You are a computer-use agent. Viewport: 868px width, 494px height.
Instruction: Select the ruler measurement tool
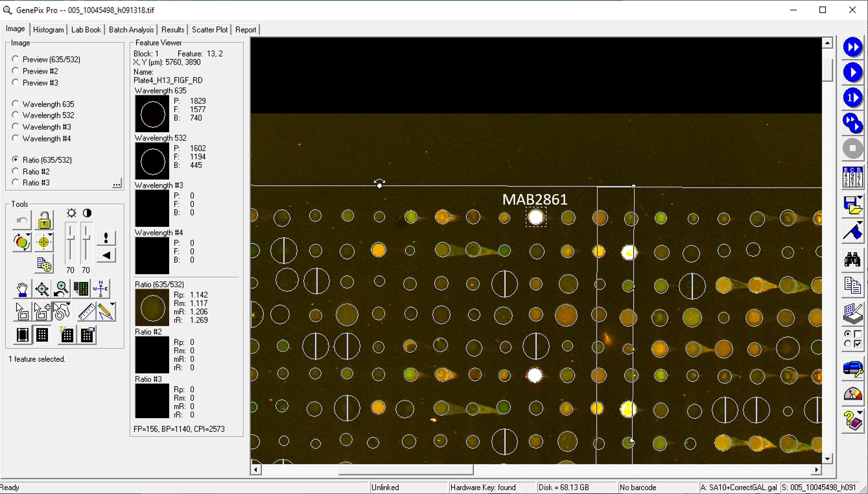pyautogui.click(x=86, y=312)
